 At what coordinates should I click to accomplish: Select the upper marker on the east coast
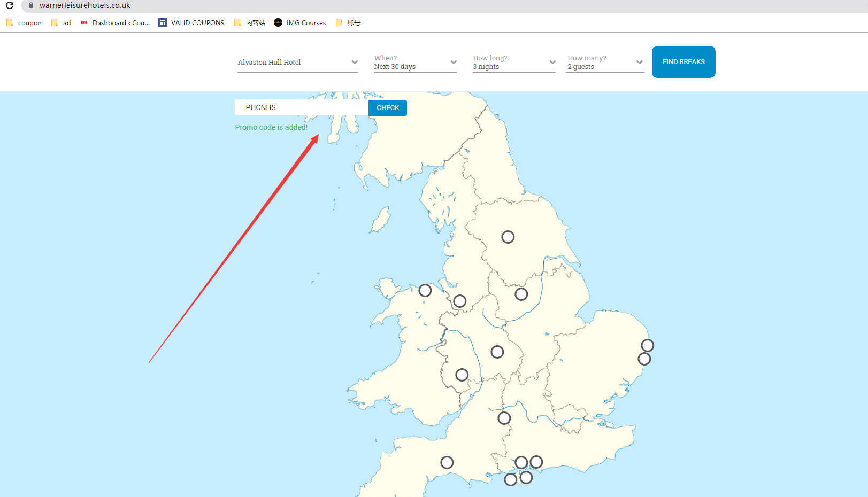click(647, 345)
